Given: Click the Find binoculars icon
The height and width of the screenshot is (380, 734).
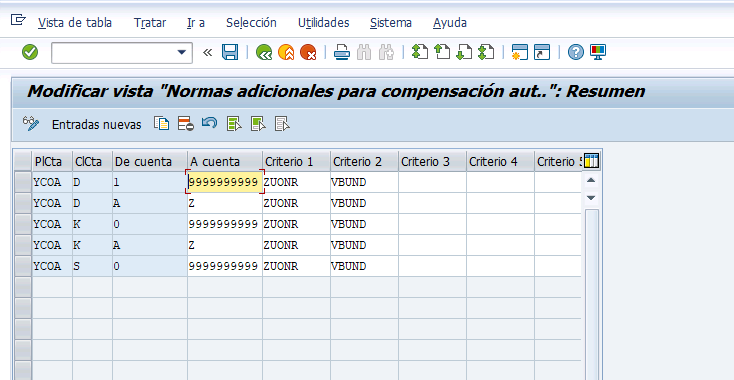Looking at the screenshot, I should [x=364, y=52].
